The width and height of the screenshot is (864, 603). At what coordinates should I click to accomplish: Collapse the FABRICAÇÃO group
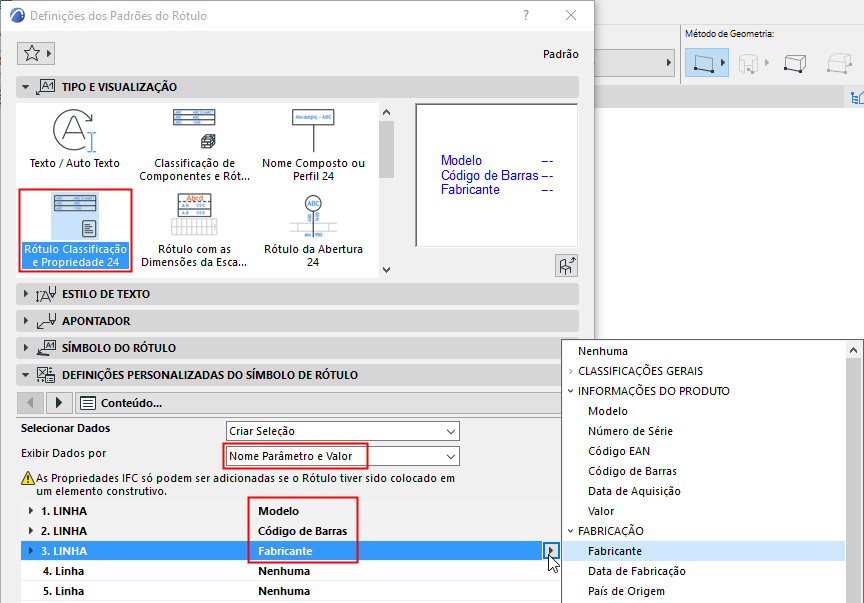[571, 531]
